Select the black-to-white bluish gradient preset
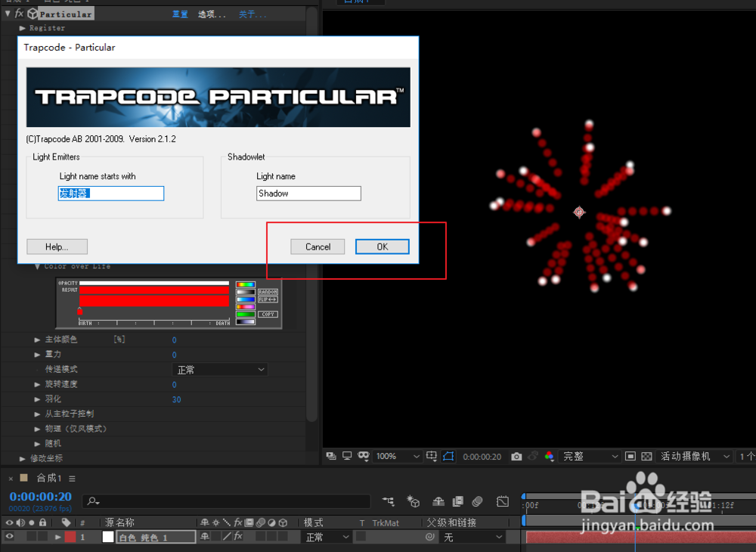756x552 pixels. pyautogui.click(x=246, y=321)
